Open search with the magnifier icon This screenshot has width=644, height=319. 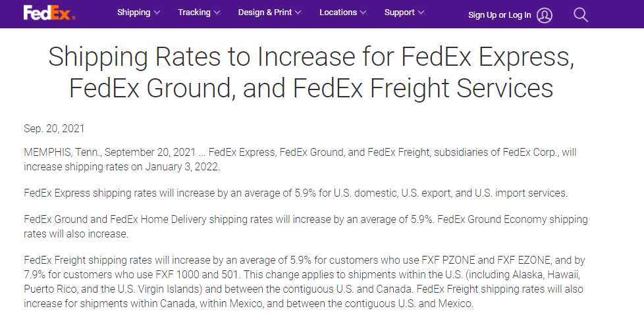point(580,15)
